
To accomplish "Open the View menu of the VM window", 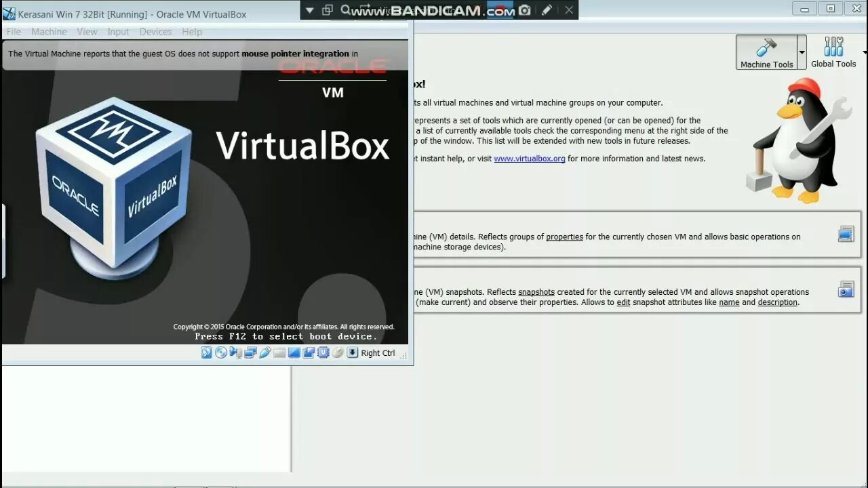I will [87, 32].
